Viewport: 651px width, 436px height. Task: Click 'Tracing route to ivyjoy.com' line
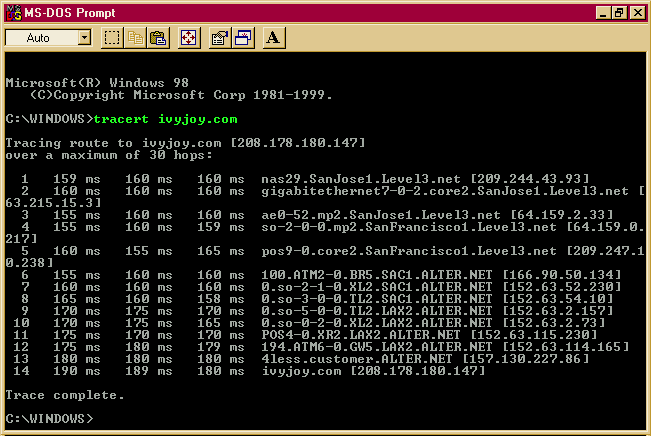pyautogui.click(x=185, y=143)
